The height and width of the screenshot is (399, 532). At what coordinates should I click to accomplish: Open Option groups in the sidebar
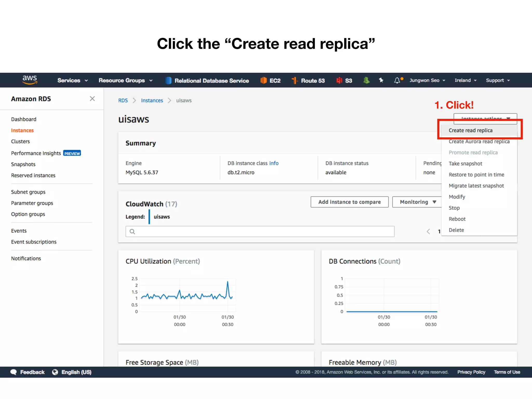click(x=28, y=214)
